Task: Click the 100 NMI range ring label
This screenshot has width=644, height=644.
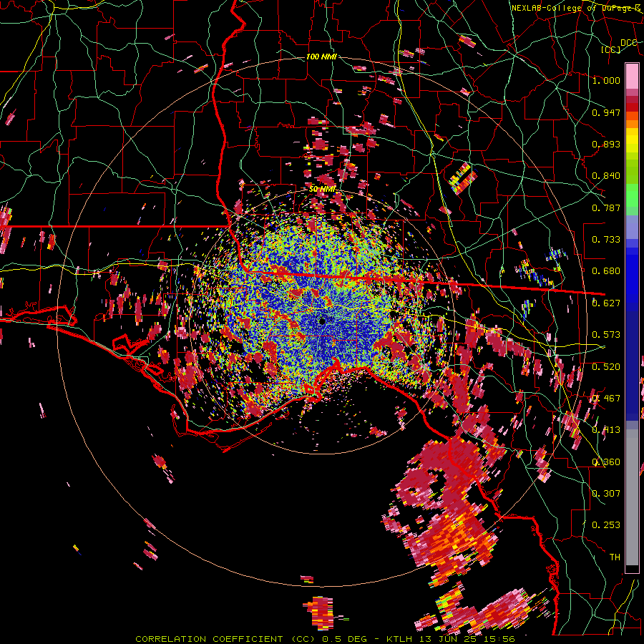Action: (x=321, y=57)
